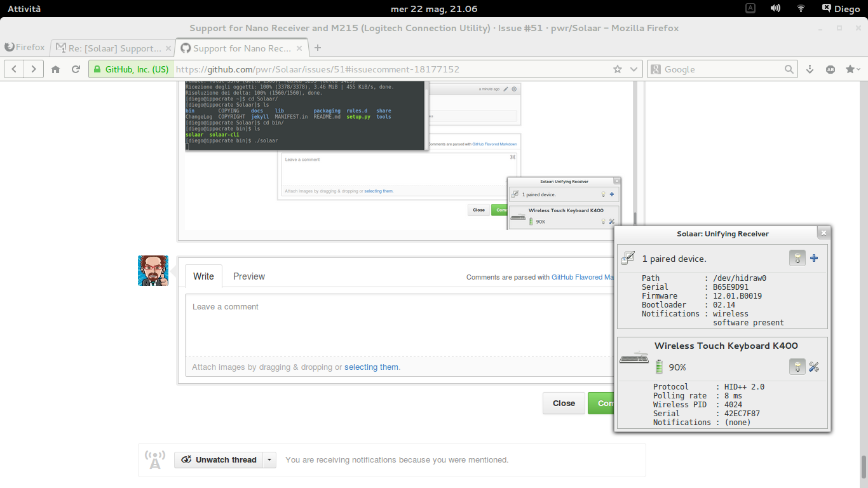The width and height of the screenshot is (868, 488).
Task: Open the Attività activities overview
Action: pos(24,9)
